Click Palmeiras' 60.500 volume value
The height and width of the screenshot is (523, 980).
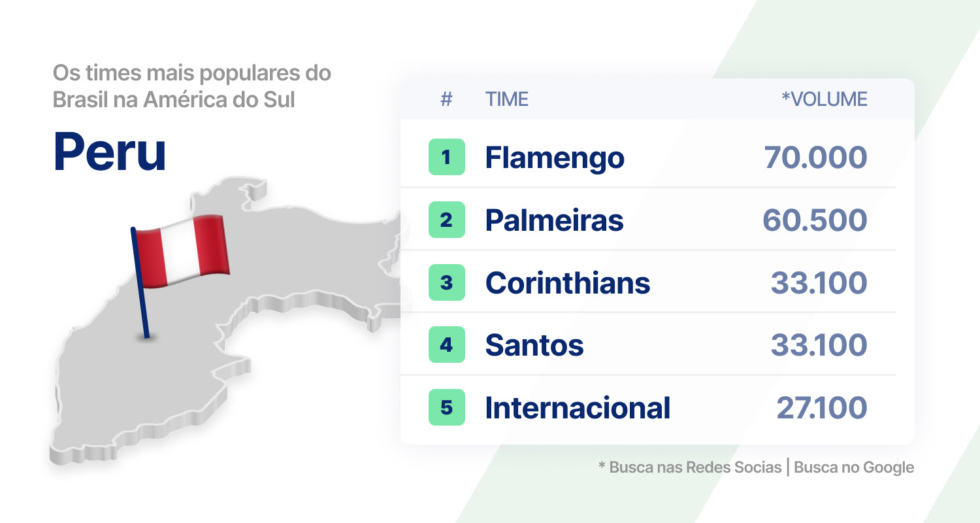pos(815,220)
